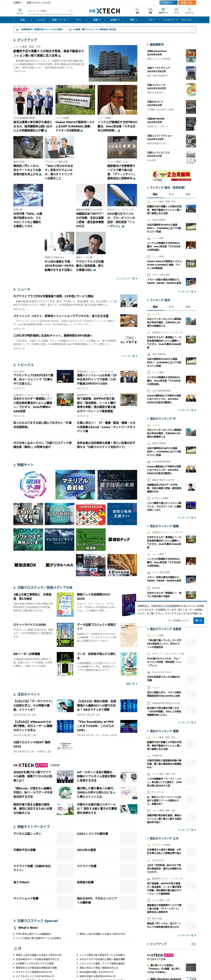Click データ利用について in cookie notice
Screen dimensions: 211x980
(x=178, y=621)
